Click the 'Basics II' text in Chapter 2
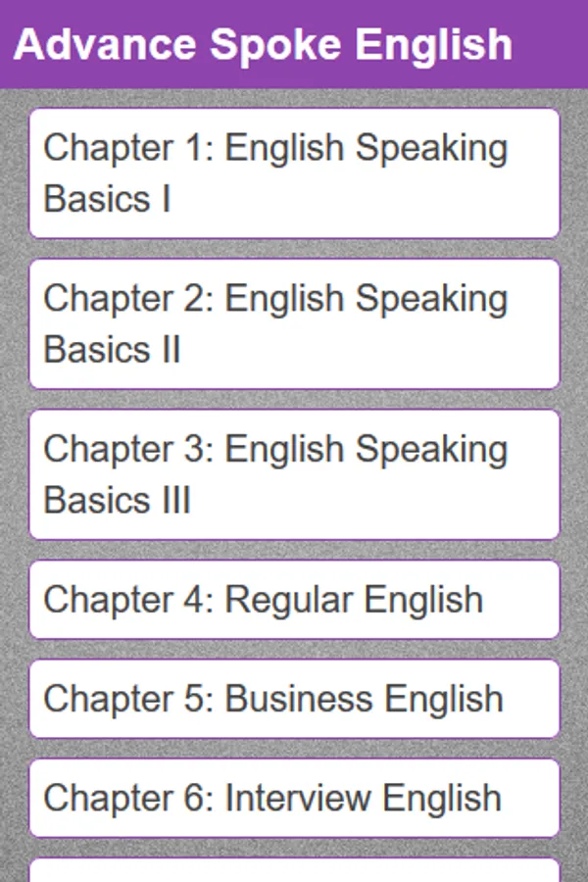The image size is (588, 882). (113, 350)
